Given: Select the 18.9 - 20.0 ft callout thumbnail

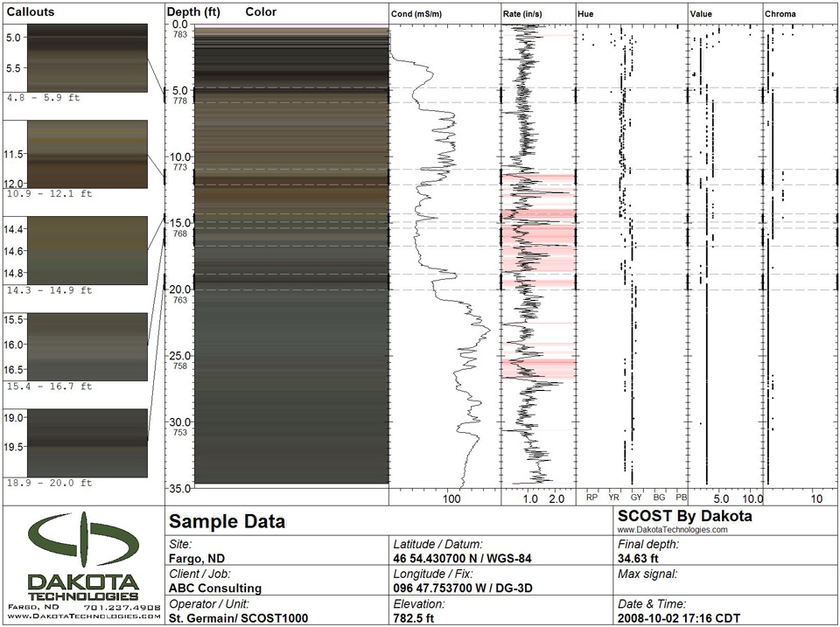Looking at the screenshot, I should click(87, 443).
